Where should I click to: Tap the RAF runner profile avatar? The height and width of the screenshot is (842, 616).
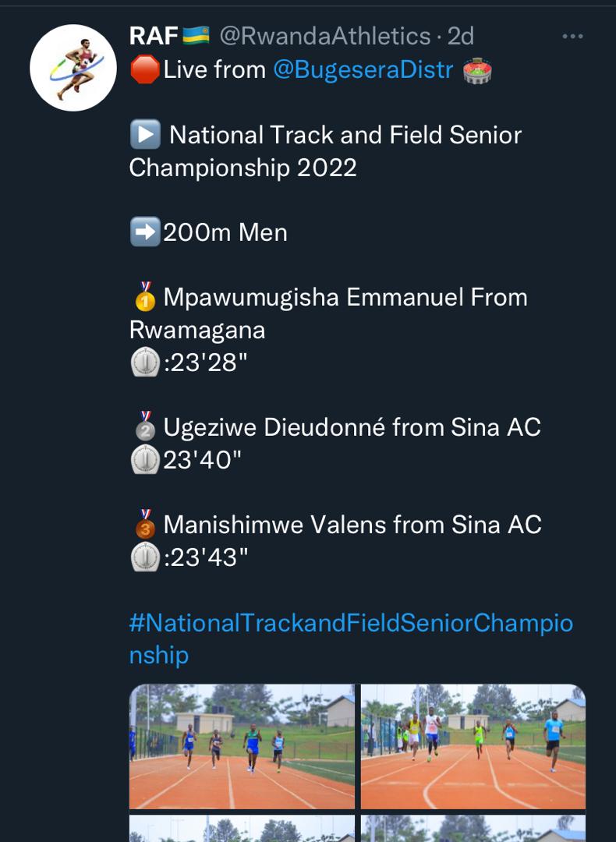click(73, 68)
